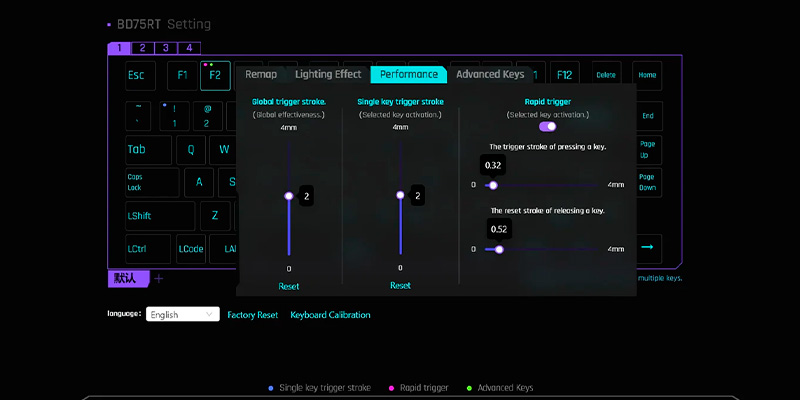This screenshot has height=400, width=800.
Task: Select the 2 at-sign key
Action: (x=207, y=116)
